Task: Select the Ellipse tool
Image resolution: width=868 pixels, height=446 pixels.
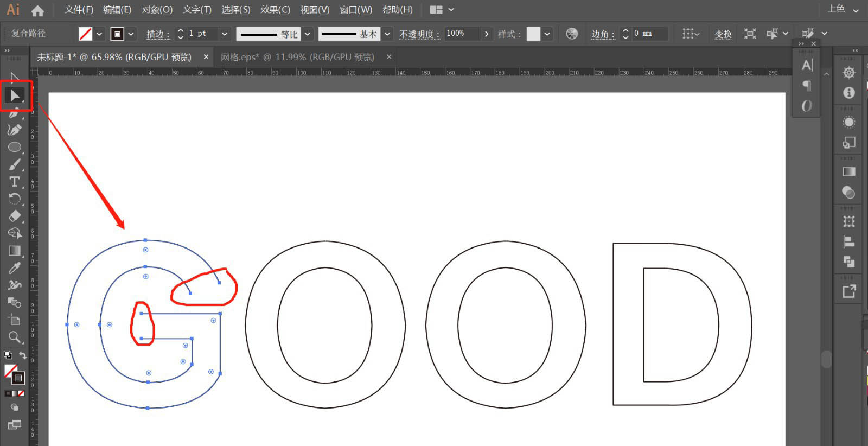Action: (x=15, y=147)
